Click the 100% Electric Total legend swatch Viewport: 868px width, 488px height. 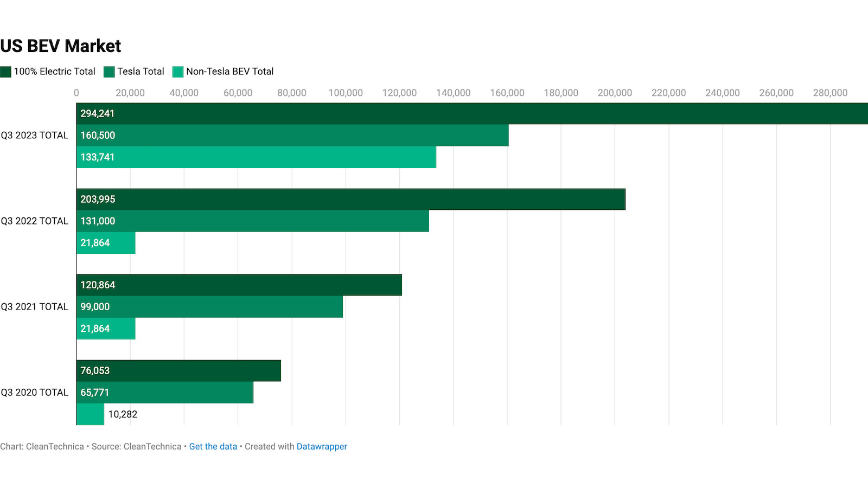pos(6,72)
